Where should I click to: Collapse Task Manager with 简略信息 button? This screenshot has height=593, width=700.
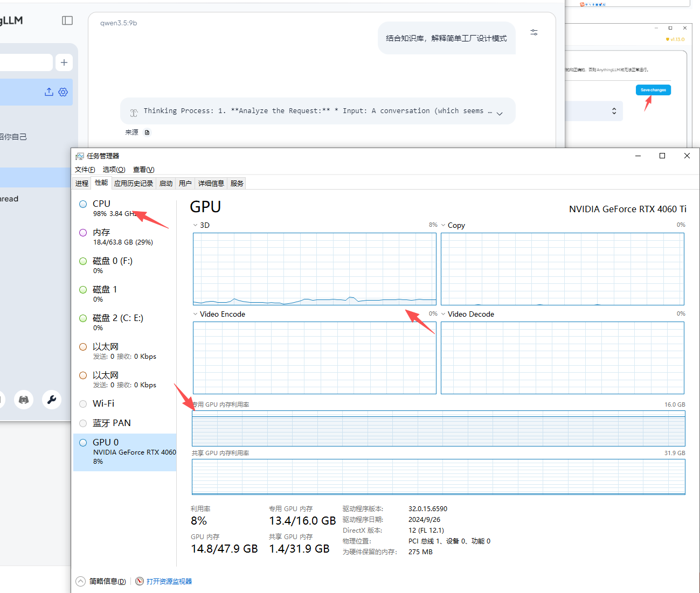[x=101, y=581]
